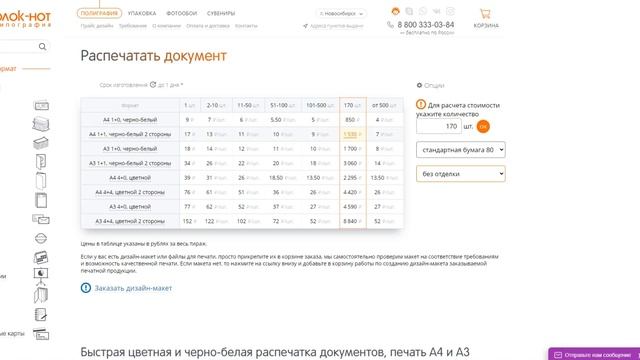This screenshot has height=360, width=640.
Task: Select the Сувениры menu item
Action: (221, 13)
